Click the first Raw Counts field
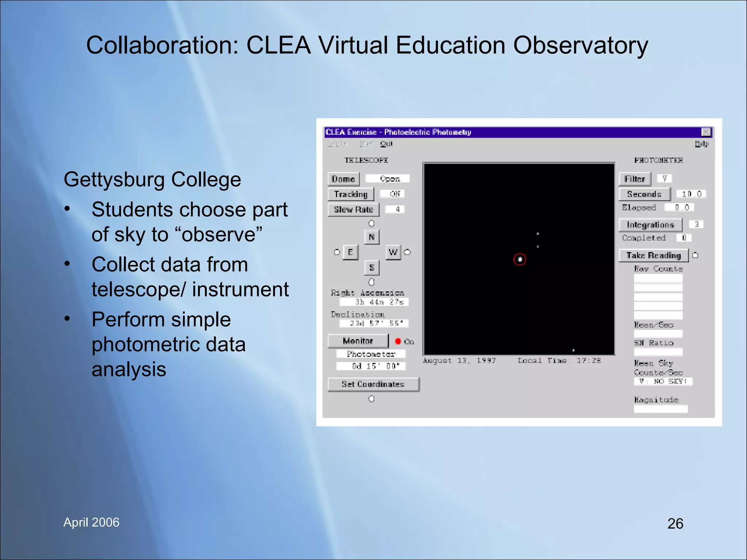Screen dimensions: 747x560 (658, 279)
